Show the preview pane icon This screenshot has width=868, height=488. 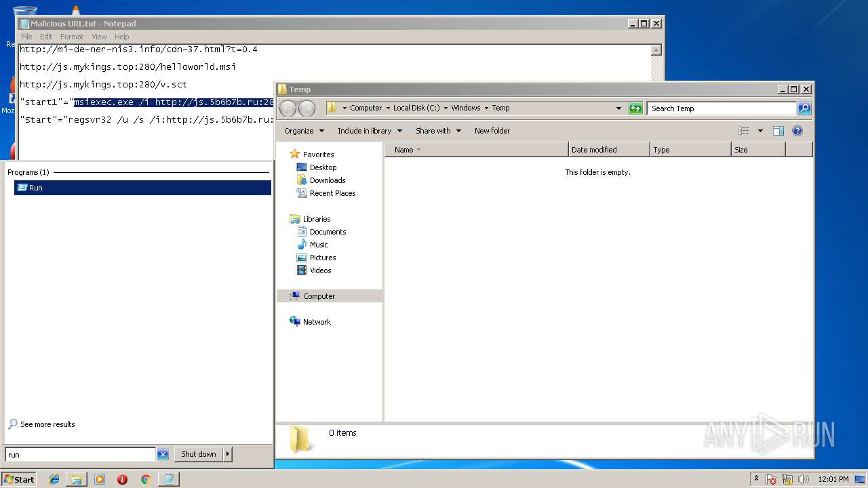[x=778, y=131]
